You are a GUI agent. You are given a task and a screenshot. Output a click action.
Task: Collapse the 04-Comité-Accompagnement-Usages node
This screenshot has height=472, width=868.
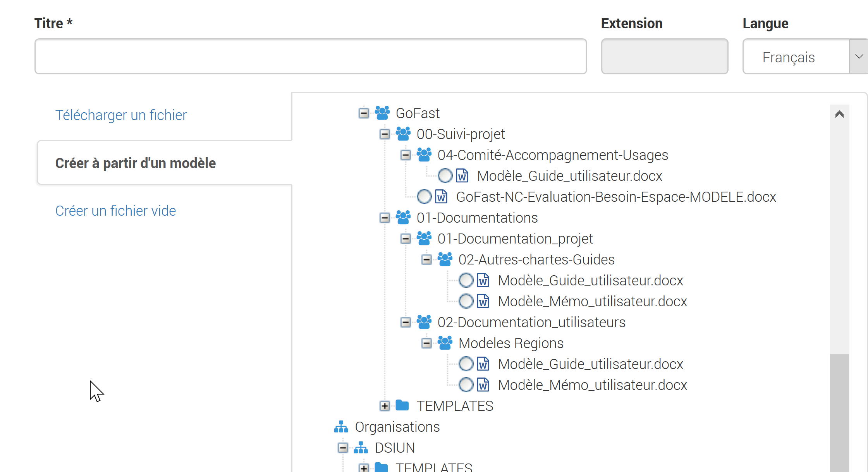[x=406, y=155]
